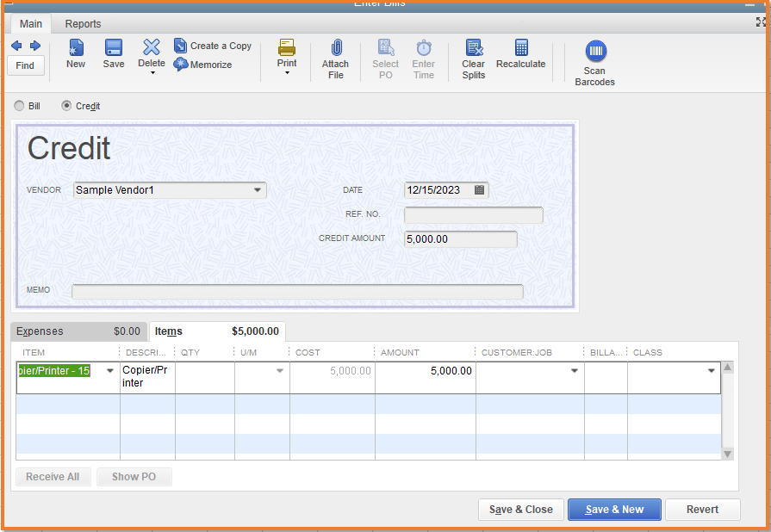This screenshot has width=771, height=532.
Task: Expand the U/M dropdown for the item
Action: (277, 370)
